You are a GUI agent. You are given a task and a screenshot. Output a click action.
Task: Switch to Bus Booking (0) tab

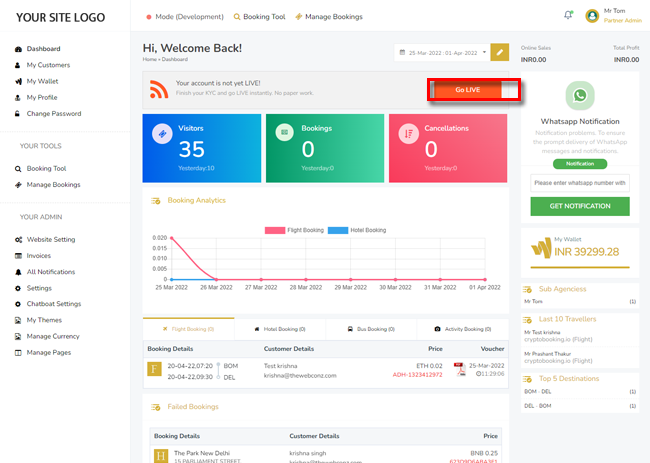[371, 329]
